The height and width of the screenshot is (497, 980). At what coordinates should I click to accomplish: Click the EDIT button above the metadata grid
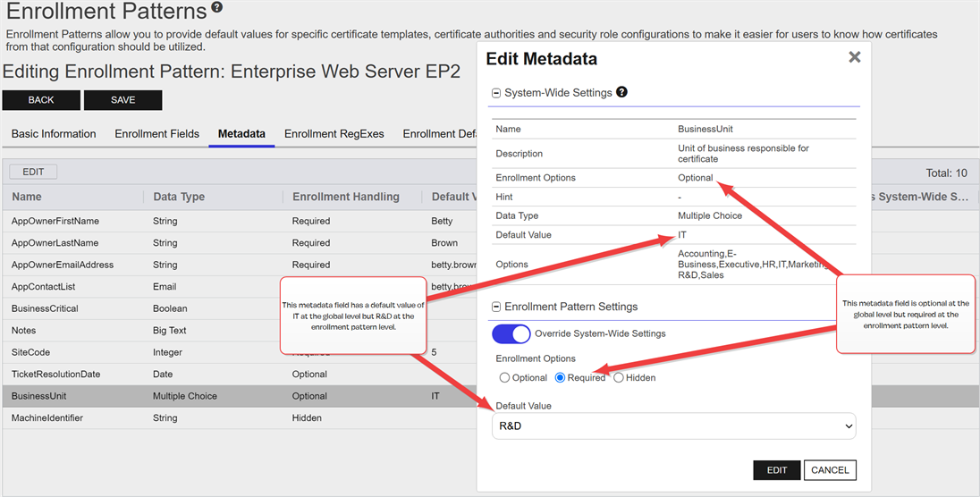point(33,172)
